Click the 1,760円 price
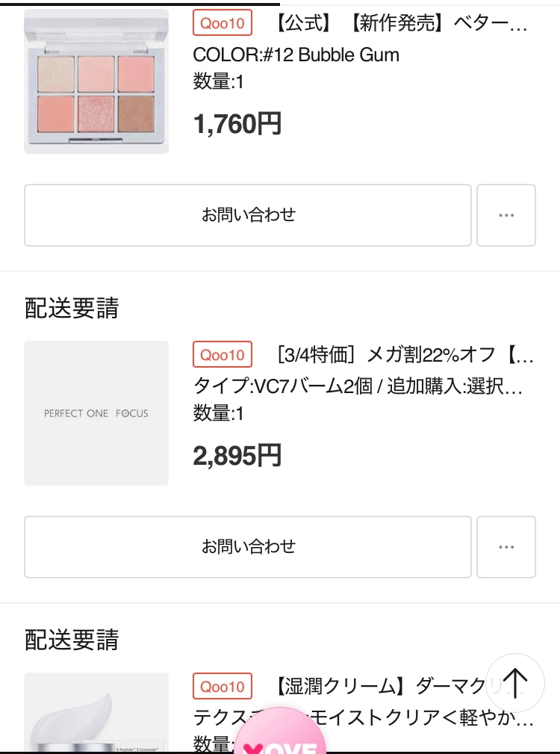The image size is (560, 754). click(237, 124)
